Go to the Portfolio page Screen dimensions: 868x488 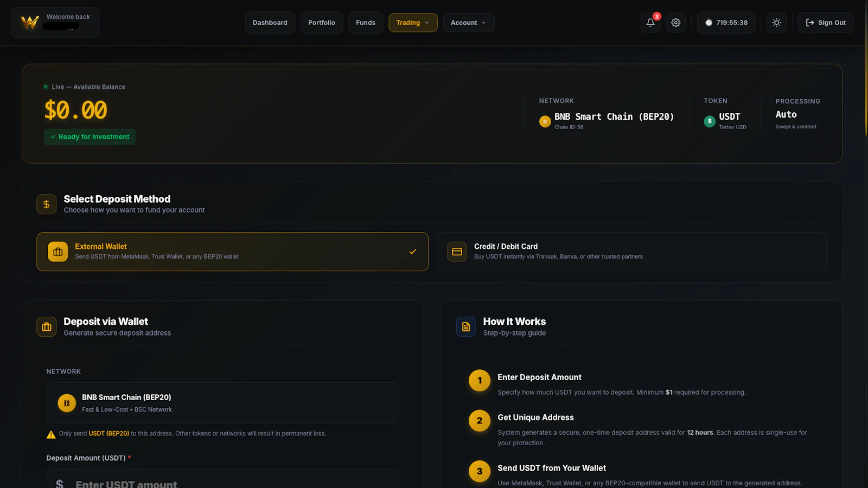click(322, 23)
